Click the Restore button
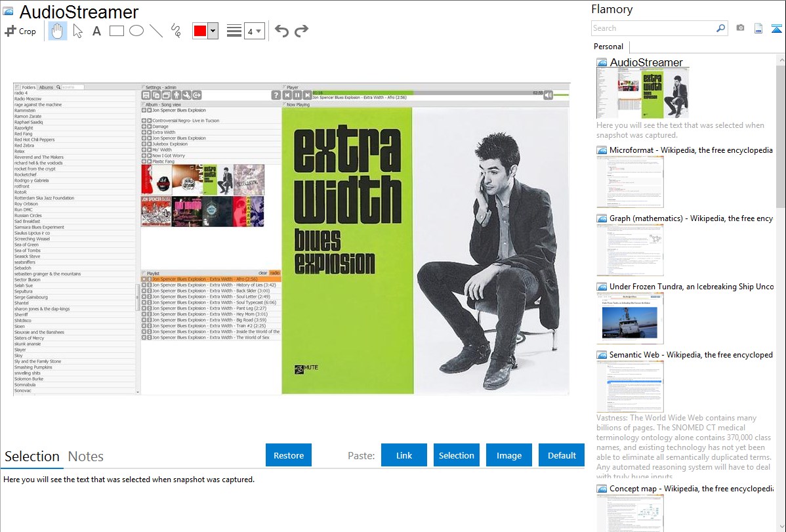786x532 pixels. point(289,455)
